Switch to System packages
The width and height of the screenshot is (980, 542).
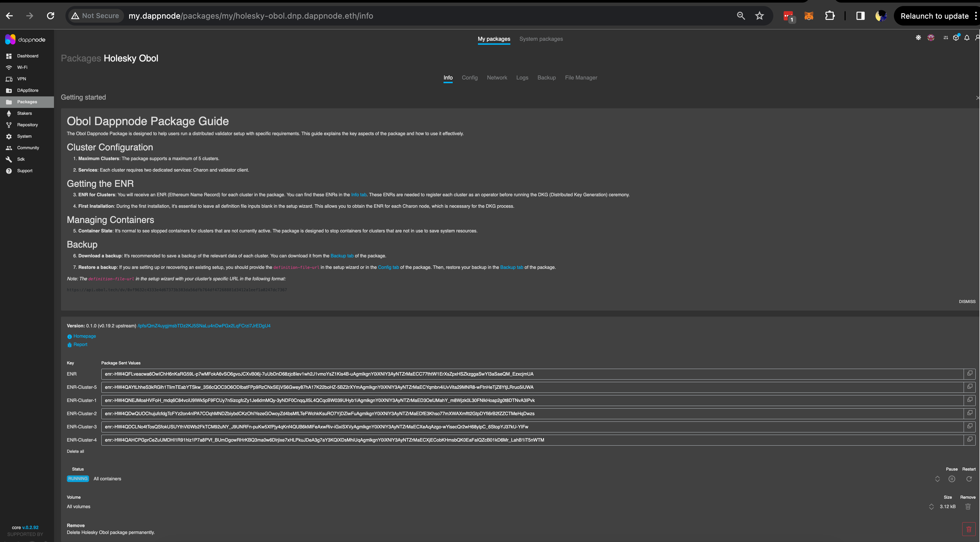click(x=541, y=39)
